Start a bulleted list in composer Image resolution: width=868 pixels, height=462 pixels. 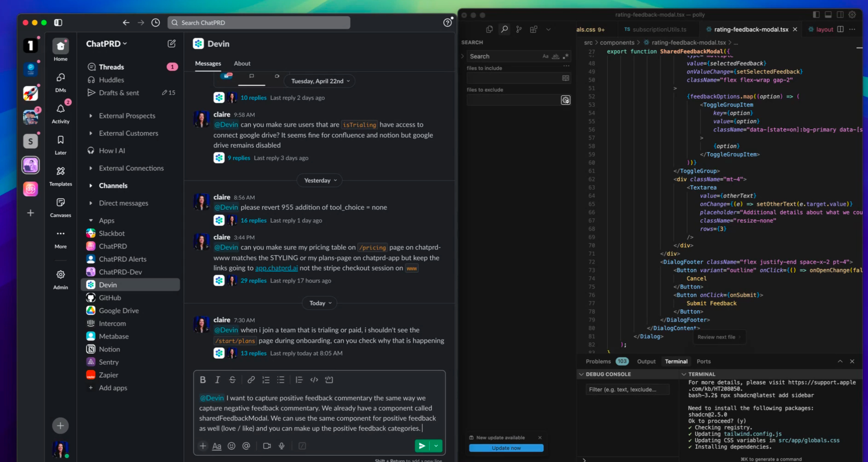tap(281, 380)
